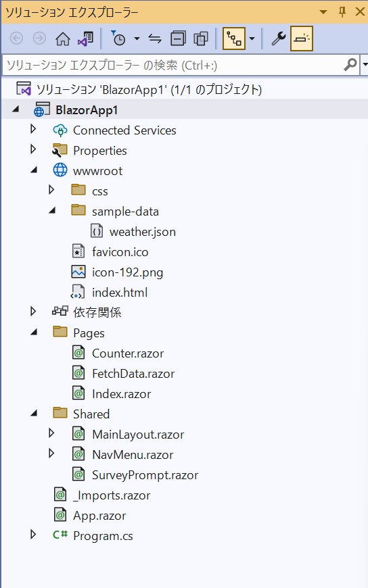Image resolution: width=368 pixels, height=588 pixels.
Task: Expand the NavMenu.razor node
Action: point(51,454)
